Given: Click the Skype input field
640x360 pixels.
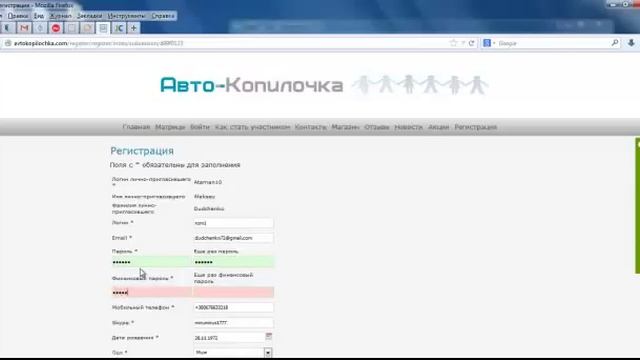Looking at the screenshot, I should click(233, 322).
